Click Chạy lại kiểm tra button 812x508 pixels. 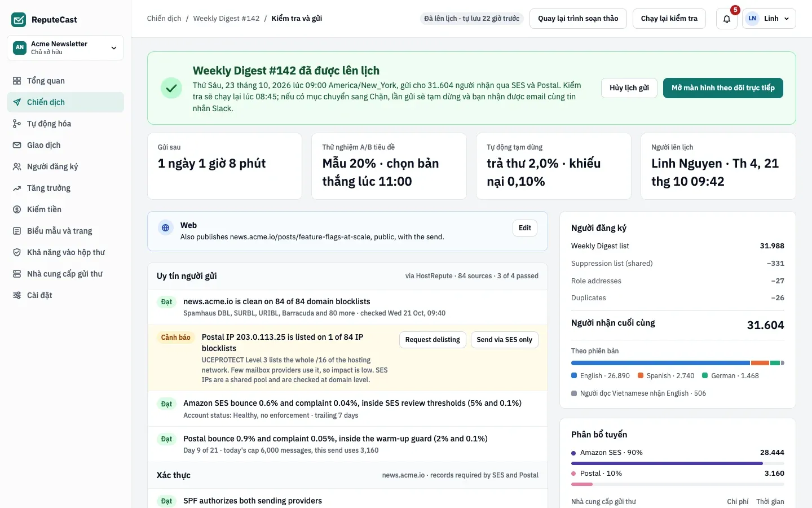[x=669, y=19]
